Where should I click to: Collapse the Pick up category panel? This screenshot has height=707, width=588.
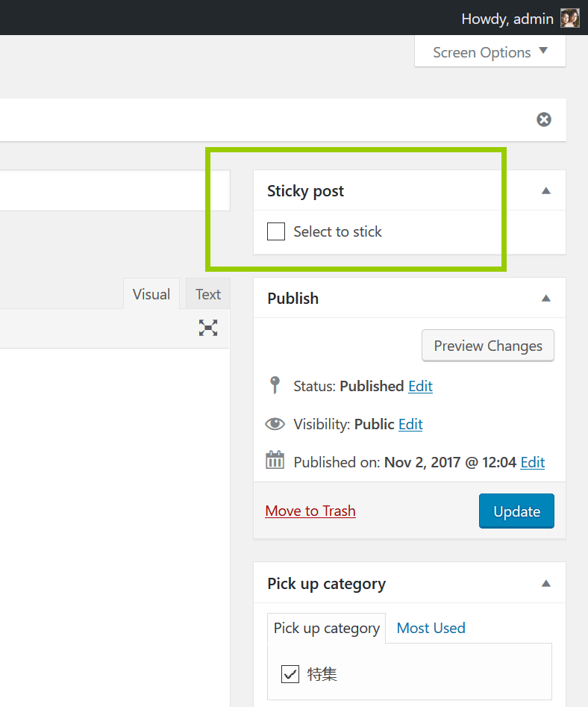tap(545, 584)
